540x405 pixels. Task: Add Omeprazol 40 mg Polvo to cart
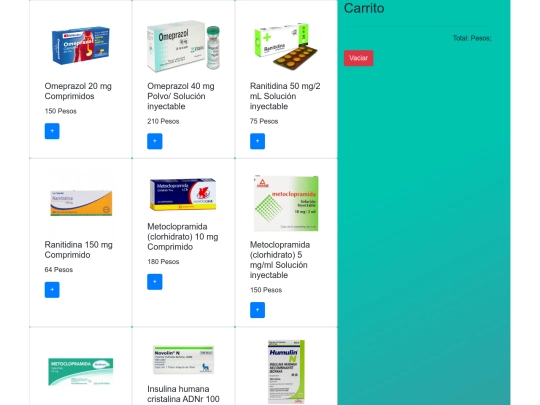pos(155,141)
